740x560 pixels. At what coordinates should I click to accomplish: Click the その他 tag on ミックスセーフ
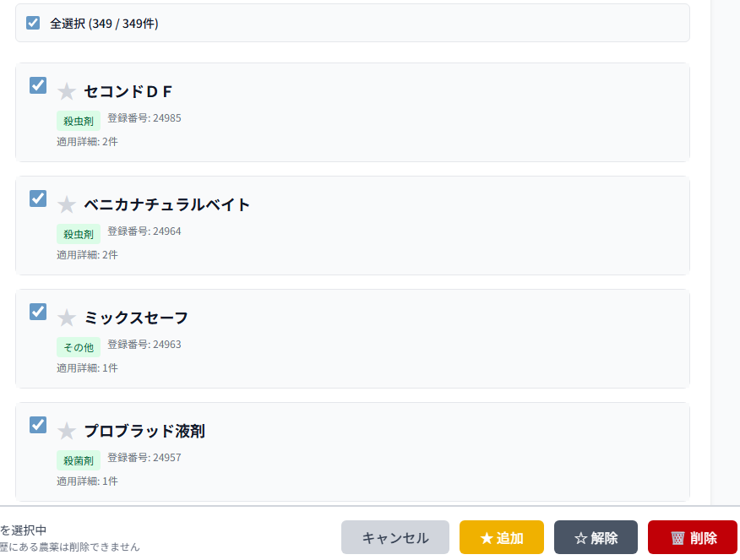coord(79,347)
